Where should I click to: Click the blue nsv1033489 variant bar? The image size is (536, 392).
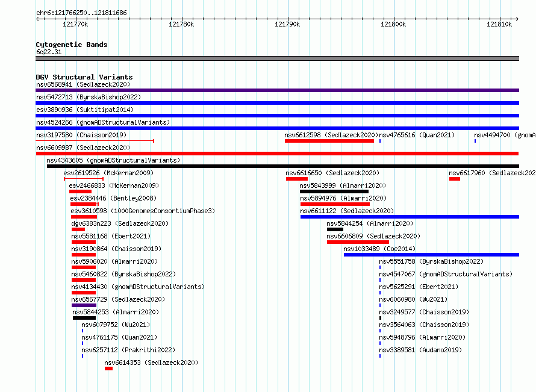point(431,255)
